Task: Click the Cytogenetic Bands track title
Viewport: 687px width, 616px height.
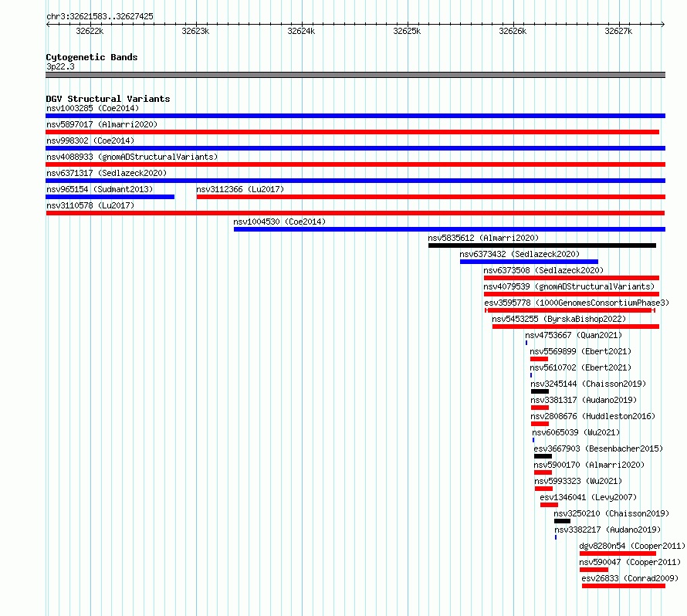Action: coord(92,57)
